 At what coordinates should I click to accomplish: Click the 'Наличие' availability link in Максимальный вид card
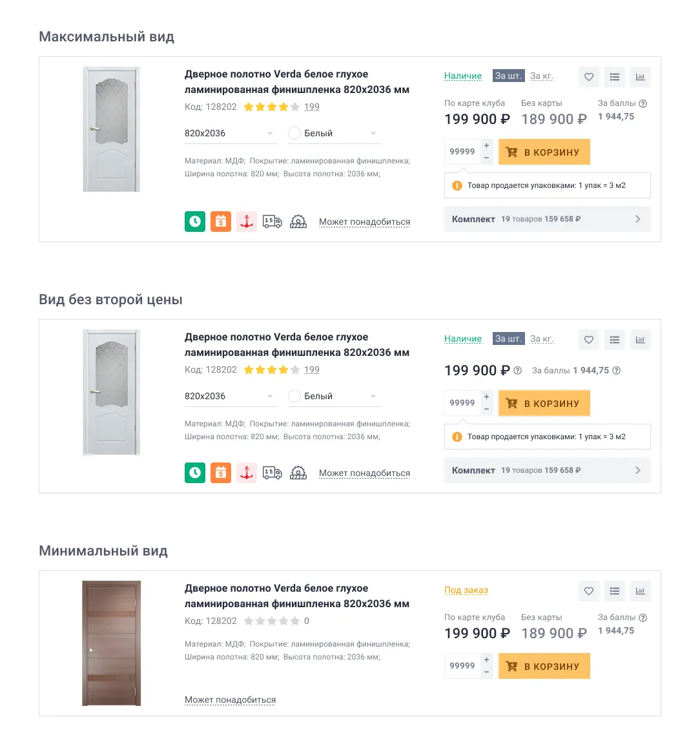(463, 76)
